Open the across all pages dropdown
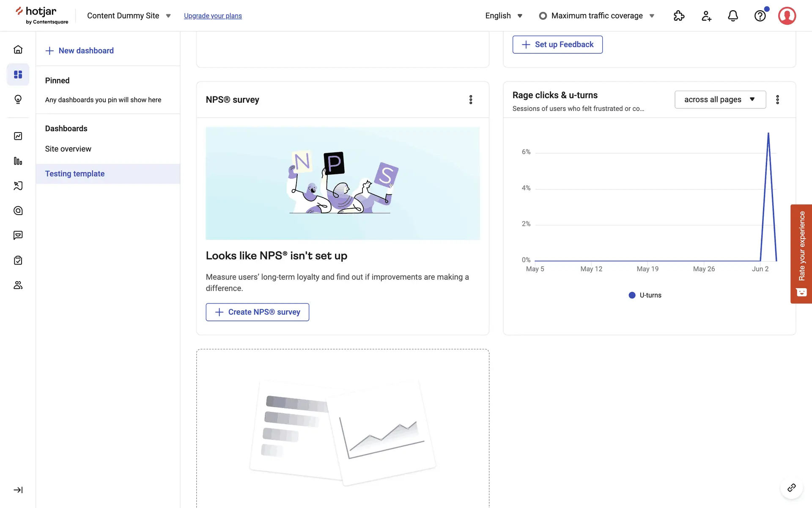 click(720, 99)
